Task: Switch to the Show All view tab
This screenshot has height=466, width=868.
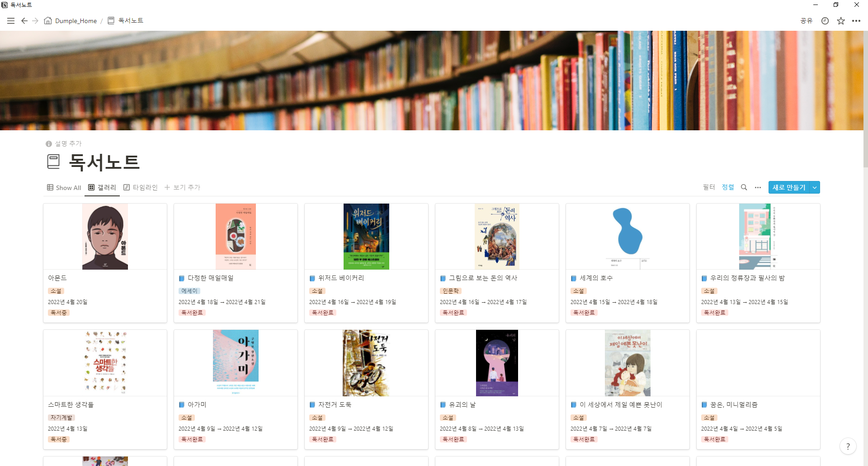Action: 64,188
